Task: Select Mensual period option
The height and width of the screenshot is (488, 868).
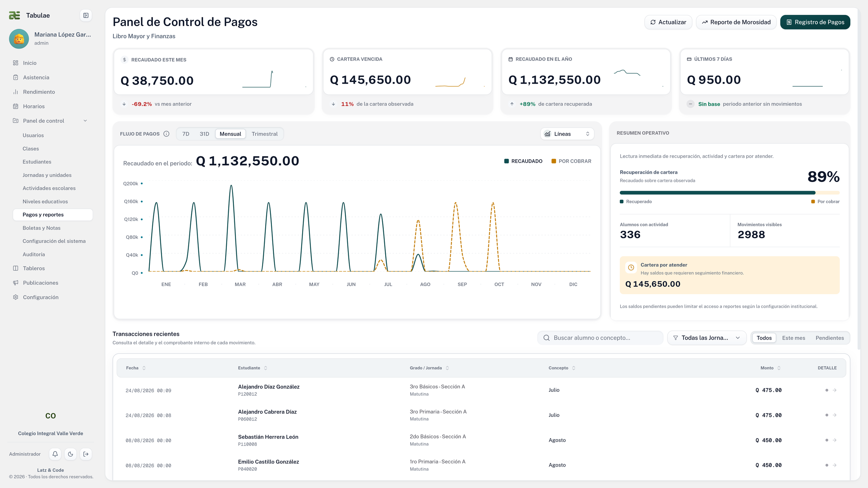Action: pos(230,134)
